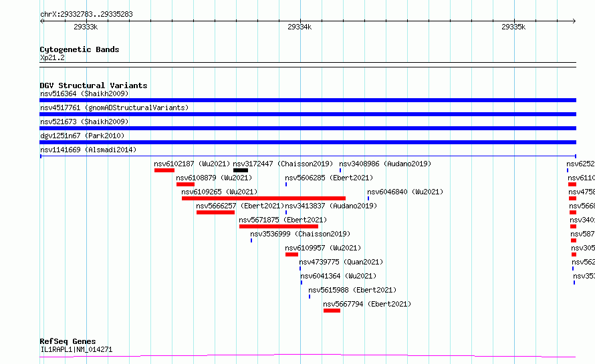The width and height of the screenshot is (595, 364).
Task: Click the nsv516364 (Shaikh2009) variant label
Action: click(x=84, y=94)
